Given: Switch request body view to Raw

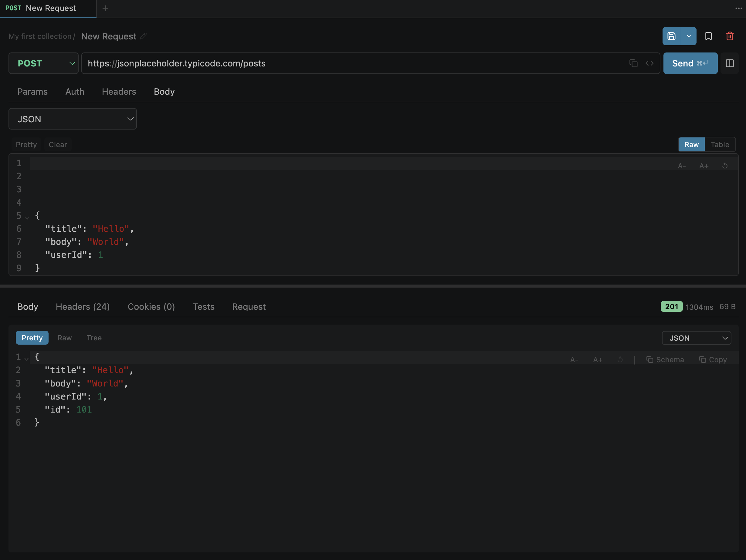Looking at the screenshot, I should tap(691, 145).
